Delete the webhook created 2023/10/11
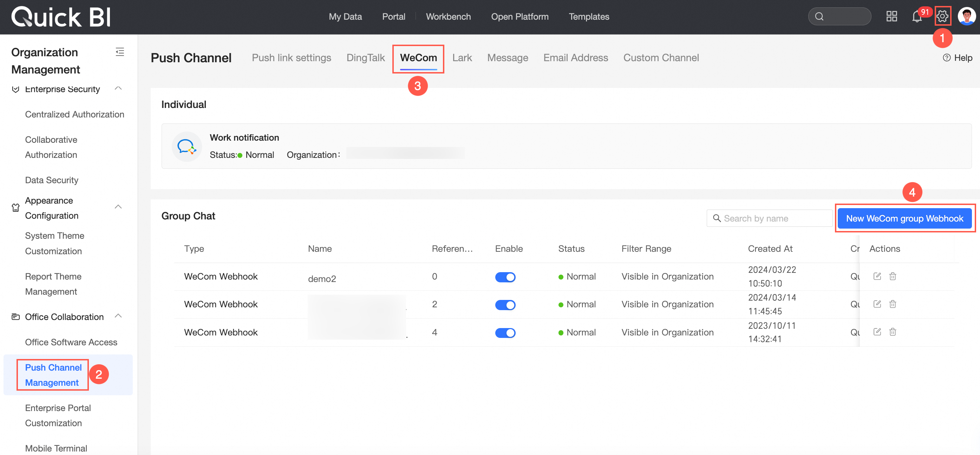 pos(893,332)
